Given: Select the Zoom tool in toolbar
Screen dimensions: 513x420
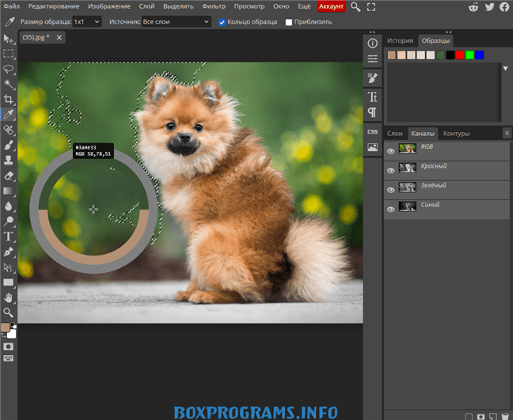Looking at the screenshot, I should point(8,312).
